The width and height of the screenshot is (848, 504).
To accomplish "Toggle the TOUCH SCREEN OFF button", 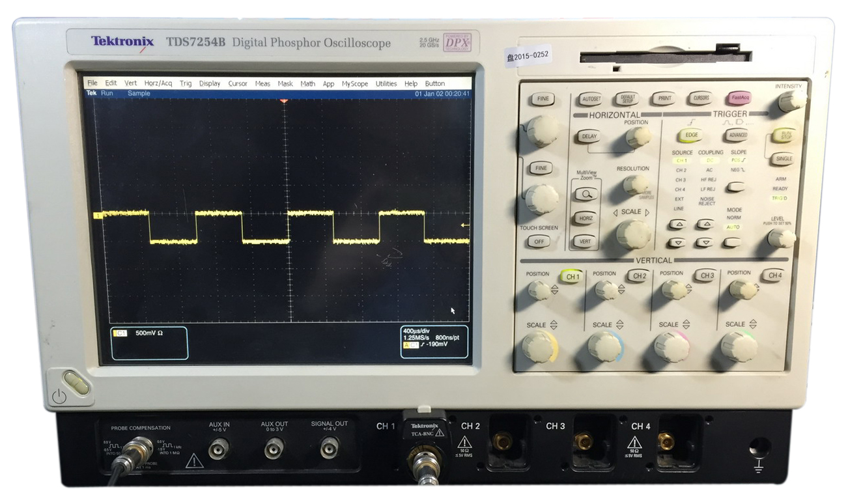I will click(539, 241).
